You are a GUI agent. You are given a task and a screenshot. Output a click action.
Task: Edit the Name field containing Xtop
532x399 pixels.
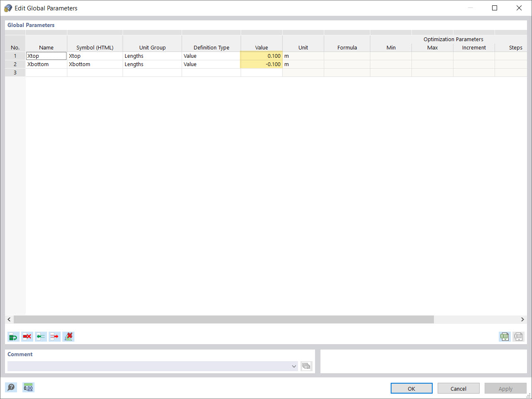click(x=46, y=56)
